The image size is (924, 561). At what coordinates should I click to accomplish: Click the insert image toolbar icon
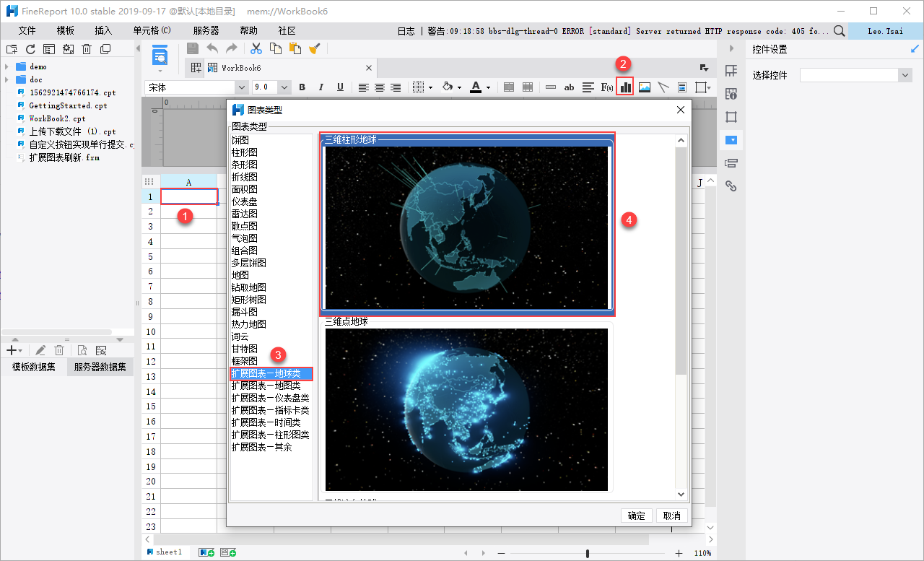pyautogui.click(x=645, y=87)
